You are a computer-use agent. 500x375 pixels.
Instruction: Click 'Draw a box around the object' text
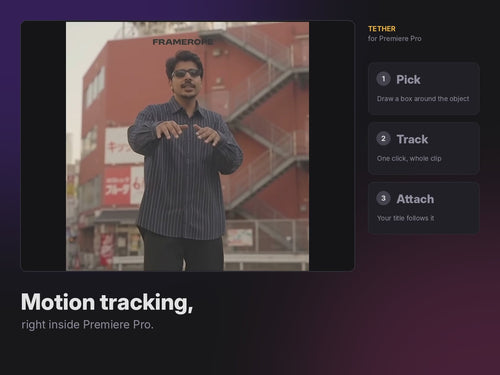point(423,99)
